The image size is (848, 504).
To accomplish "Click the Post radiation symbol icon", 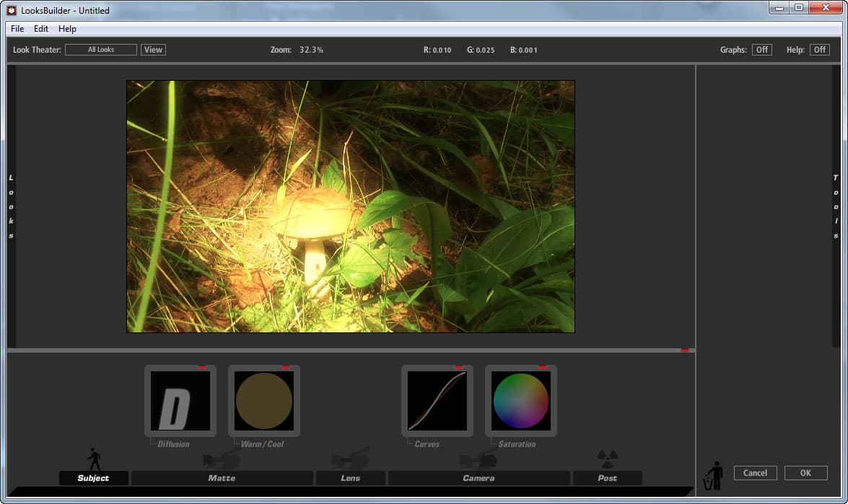I will tap(607, 457).
